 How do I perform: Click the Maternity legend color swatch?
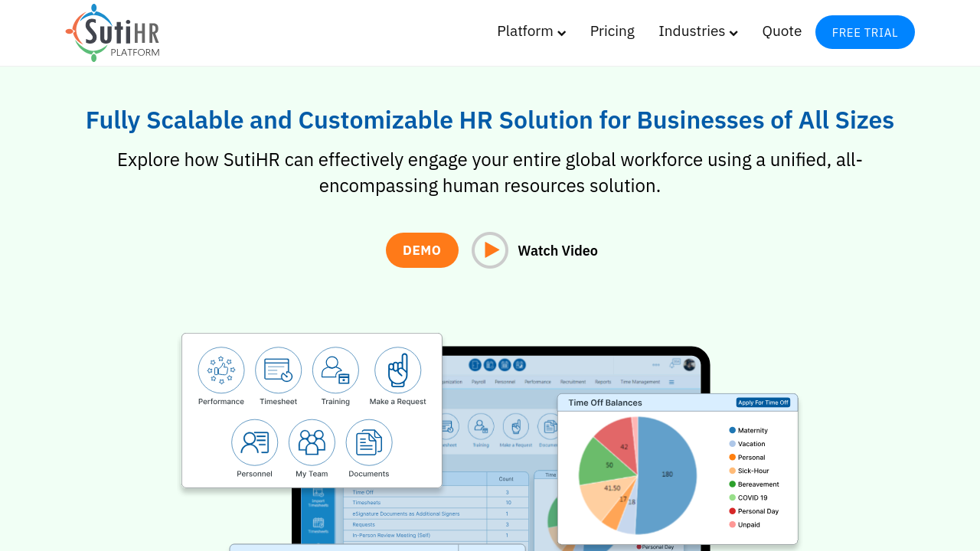click(733, 431)
